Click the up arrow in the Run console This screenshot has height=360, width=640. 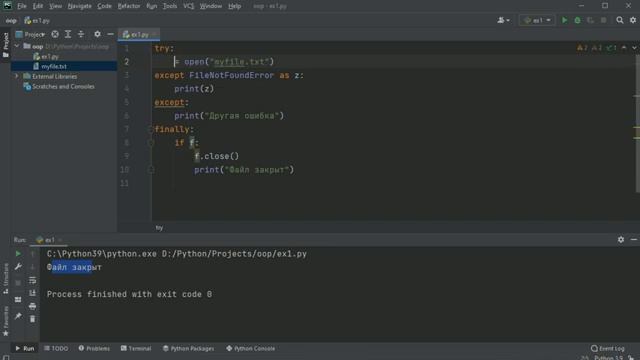[x=32, y=254]
